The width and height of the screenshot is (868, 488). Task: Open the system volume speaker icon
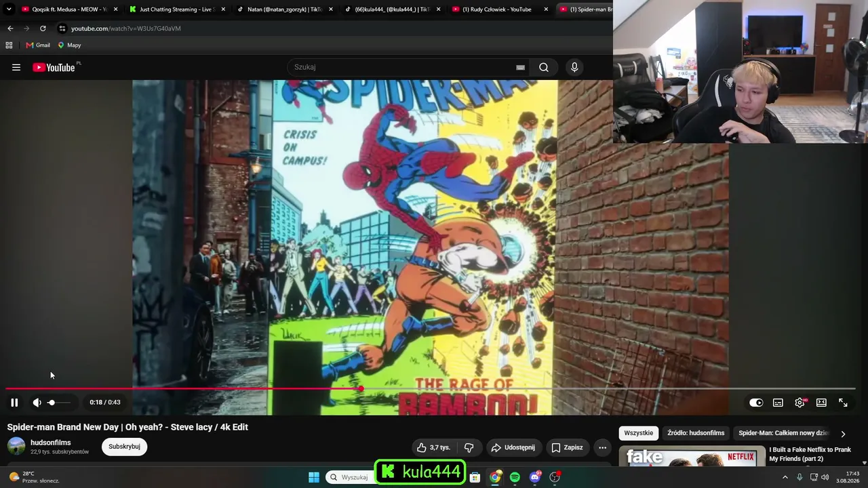(825, 477)
